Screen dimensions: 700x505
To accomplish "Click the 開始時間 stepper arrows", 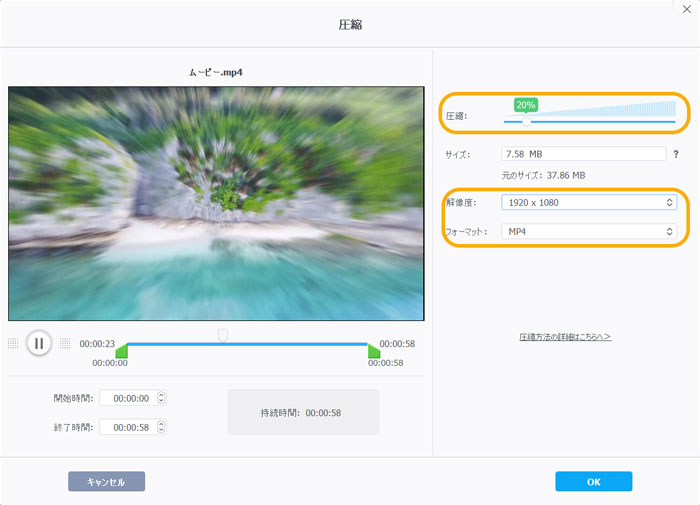I will (162, 398).
